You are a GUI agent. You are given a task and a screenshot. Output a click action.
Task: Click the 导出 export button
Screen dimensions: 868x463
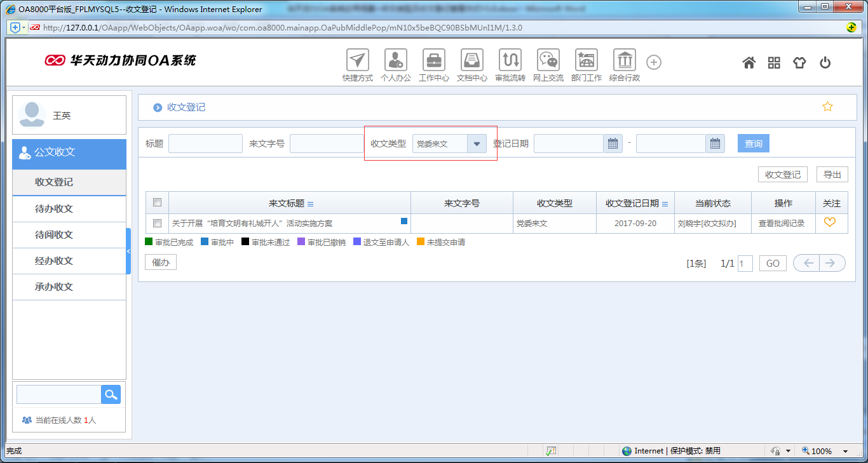click(x=832, y=174)
